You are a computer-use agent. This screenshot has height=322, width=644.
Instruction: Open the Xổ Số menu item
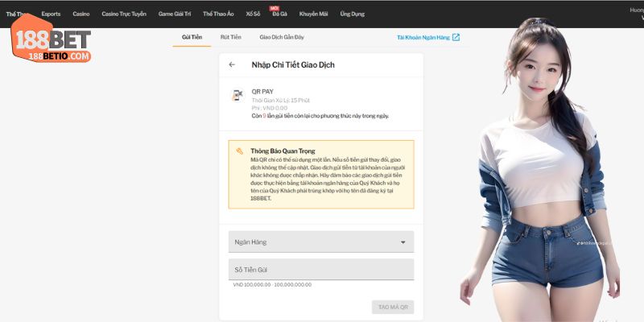(253, 14)
